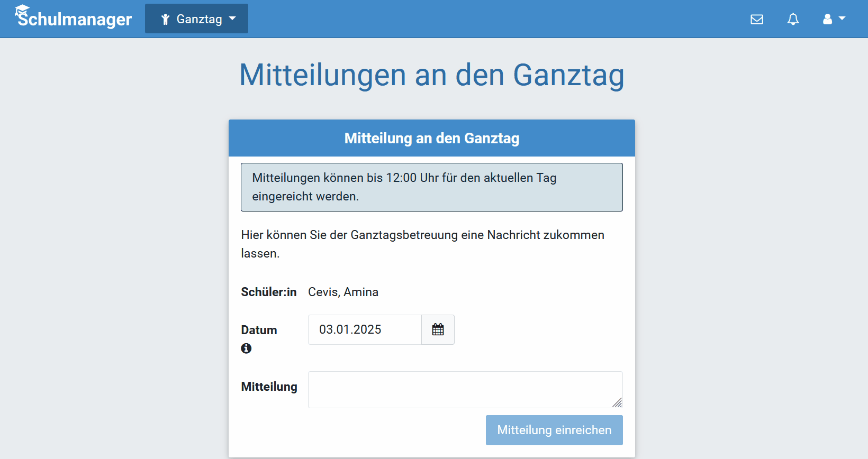Open the notifications bell icon
Image resolution: width=868 pixels, height=459 pixels.
793,19
